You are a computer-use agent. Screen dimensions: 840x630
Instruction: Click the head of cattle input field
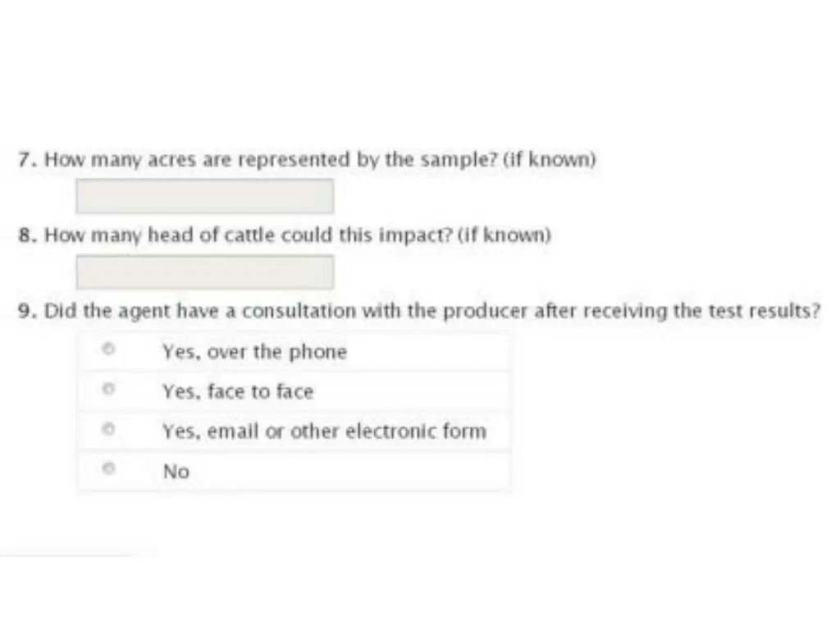coord(204,272)
